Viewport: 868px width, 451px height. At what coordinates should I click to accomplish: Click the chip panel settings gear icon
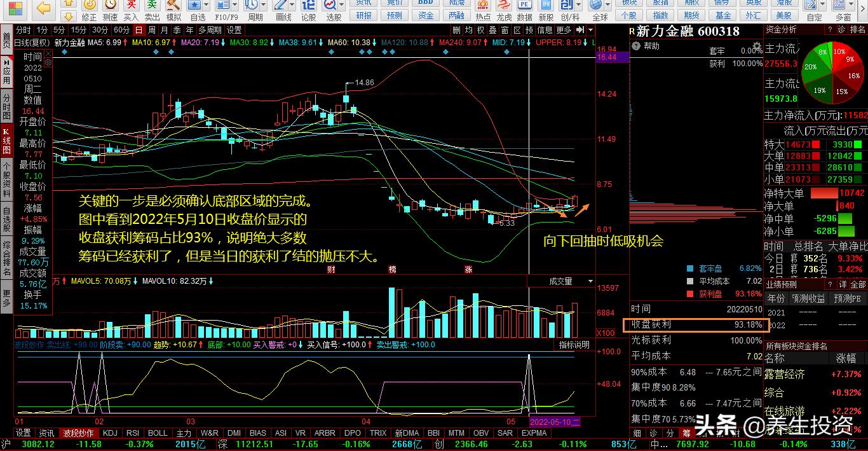(x=757, y=46)
